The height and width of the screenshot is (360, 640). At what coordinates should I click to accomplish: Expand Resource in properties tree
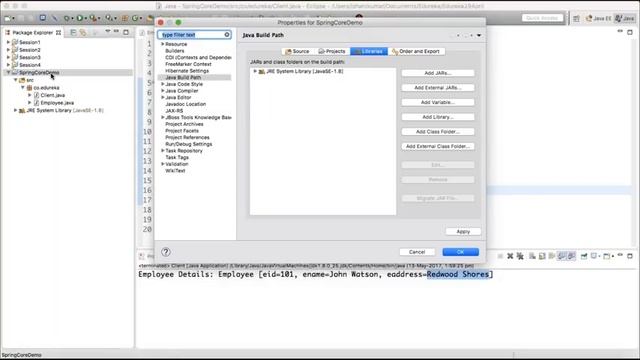pos(162,44)
